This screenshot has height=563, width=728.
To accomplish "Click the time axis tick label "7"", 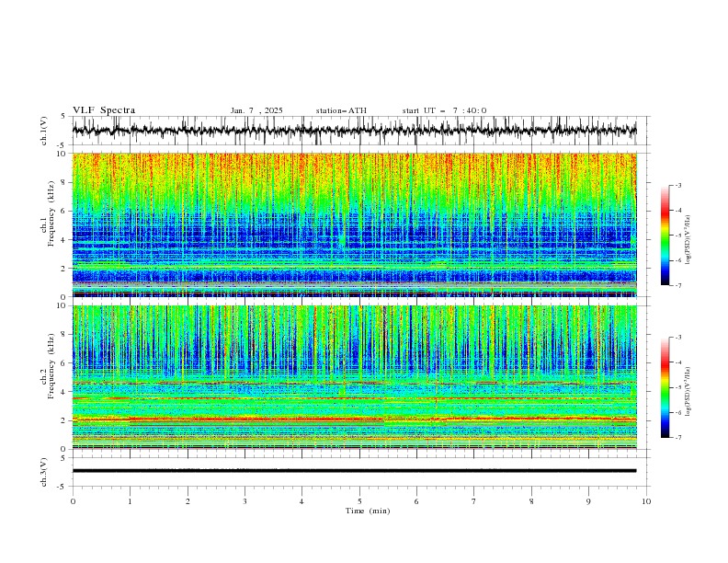I will click(x=474, y=501).
